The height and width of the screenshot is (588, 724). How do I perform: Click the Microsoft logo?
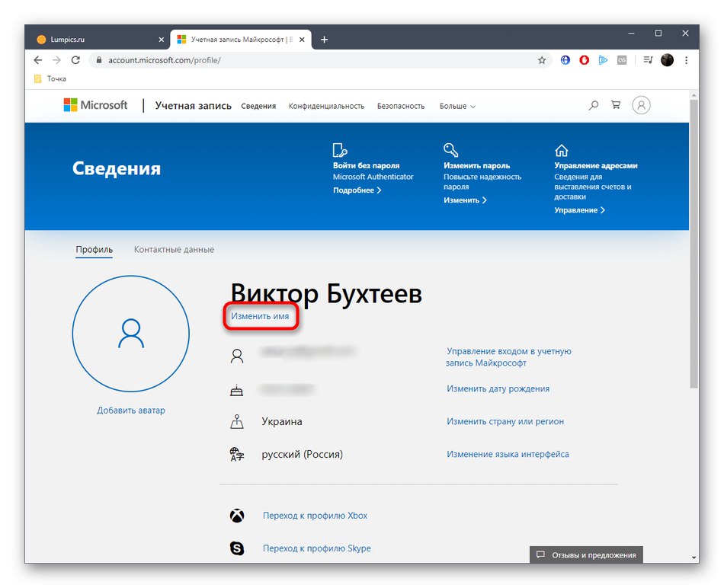click(x=95, y=105)
